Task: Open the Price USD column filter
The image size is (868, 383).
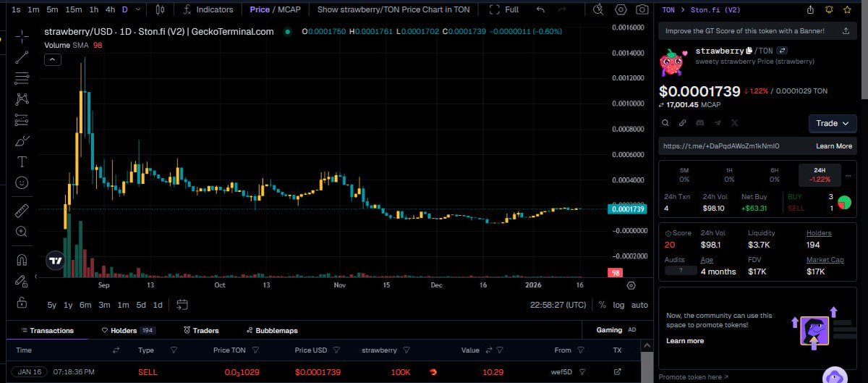Action: (x=336, y=350)
